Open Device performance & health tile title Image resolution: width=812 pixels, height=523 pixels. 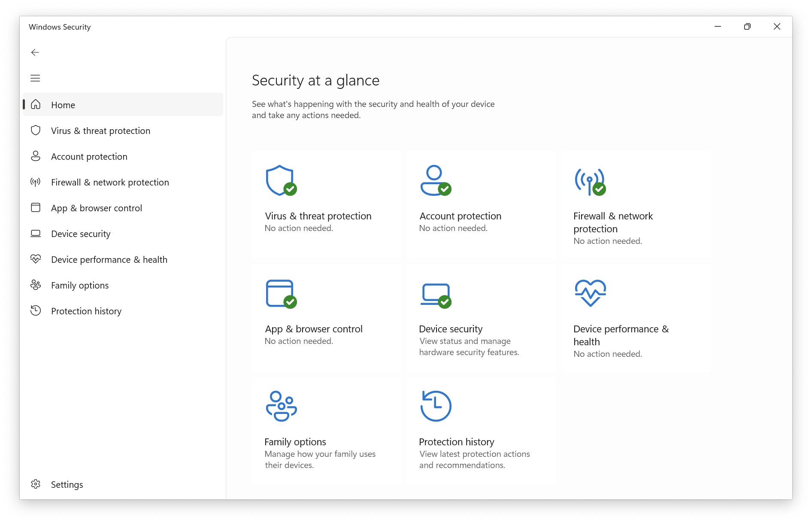pos(621,335)
